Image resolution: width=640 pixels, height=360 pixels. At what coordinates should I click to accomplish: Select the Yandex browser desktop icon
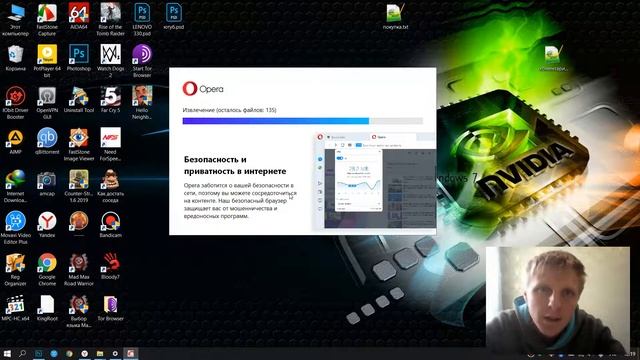click(47, 224)
